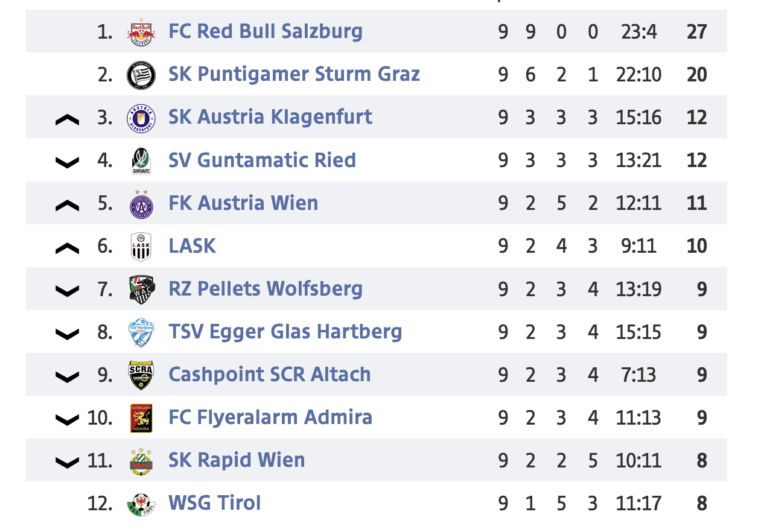Click the FC Red Bull Salzburg club crest
Image resolution: width=758 pixels, height=532 pixels.
pos(141,31)
